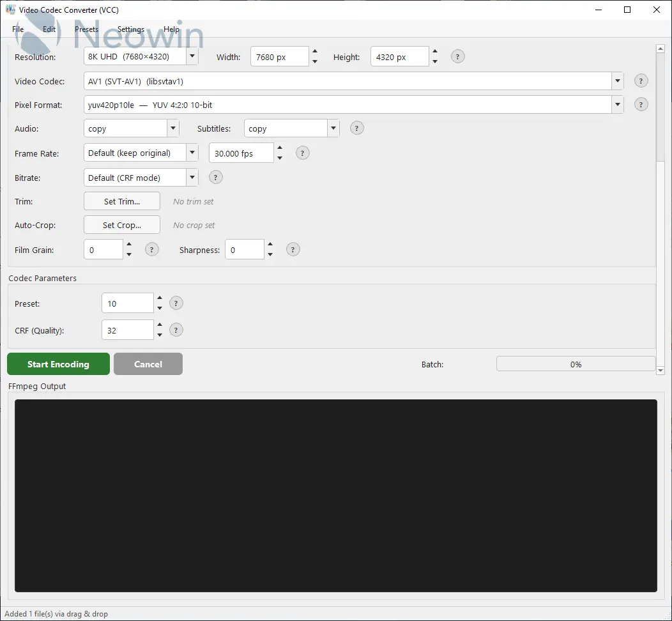This screenshot has width=672, height=621.
Task: Decrease the CRF Quality value
Action: click(160, 335)
